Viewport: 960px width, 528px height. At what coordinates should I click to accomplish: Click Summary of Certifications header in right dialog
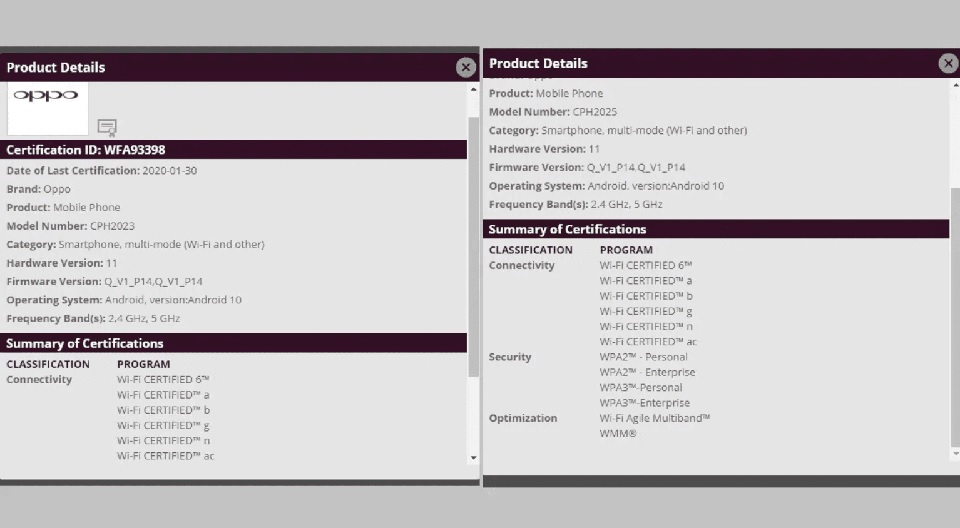[x=716, y=229]
